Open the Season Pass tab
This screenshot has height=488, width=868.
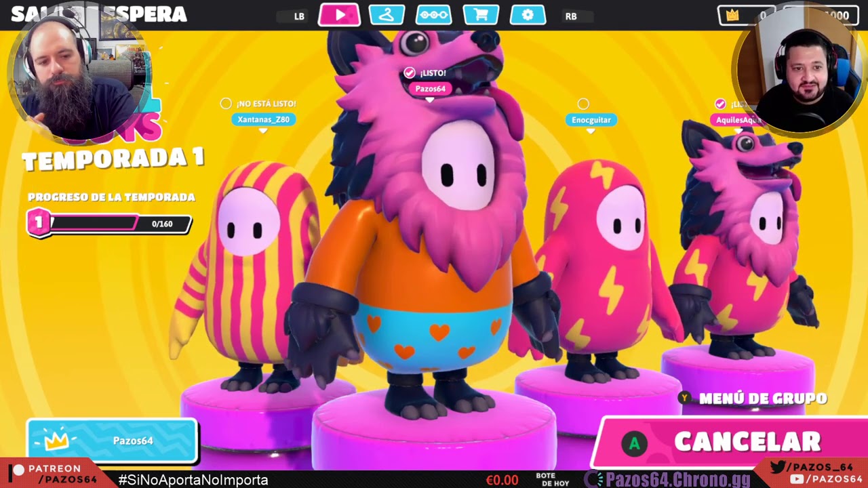point(433,15)
